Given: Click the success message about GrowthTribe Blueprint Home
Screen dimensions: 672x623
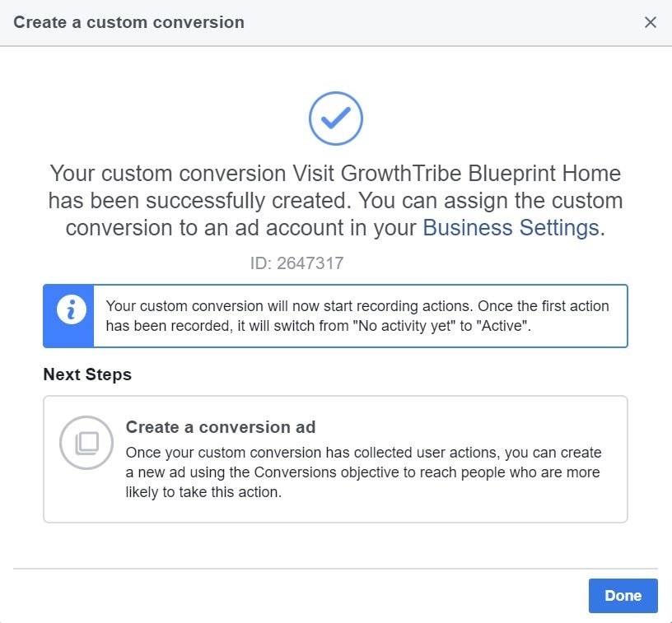Looking at the screenshot, I should 335,200.
